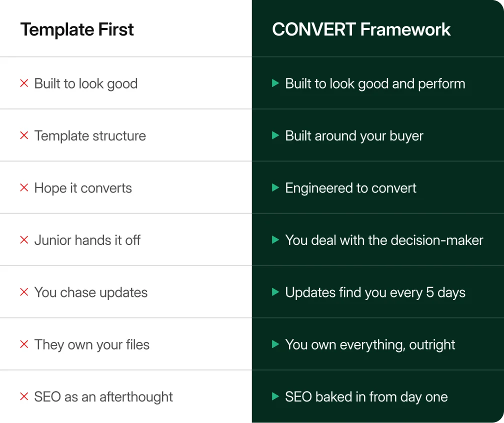Select the red X next to They own your files
504x423 pixels.
(x=24, y=344)
